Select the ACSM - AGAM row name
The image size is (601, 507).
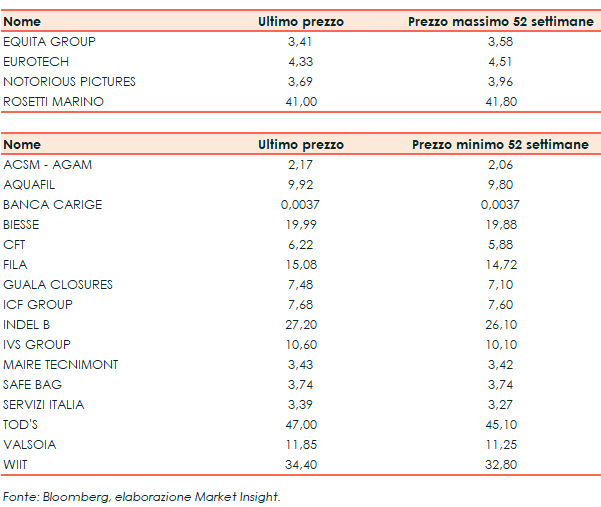pyautogui.click(x=46, y=164)
